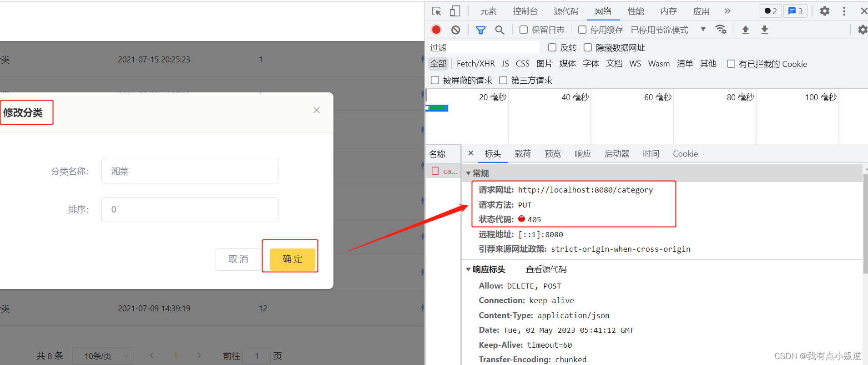The image size is (868, 365).
Task: Activate the inspect element picker icon
Action: coord(437,11)
